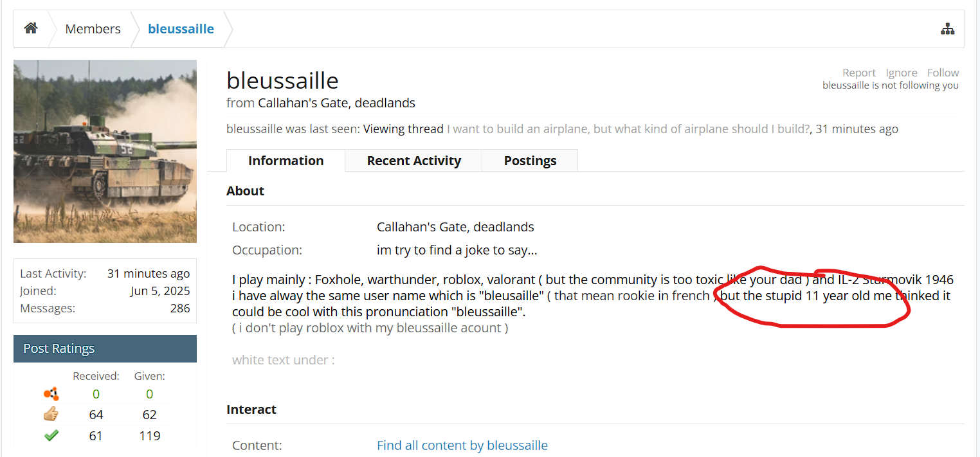Ignore user bleussaille
This screenshot has width=980, height=457.
click(x=902, y=73)
